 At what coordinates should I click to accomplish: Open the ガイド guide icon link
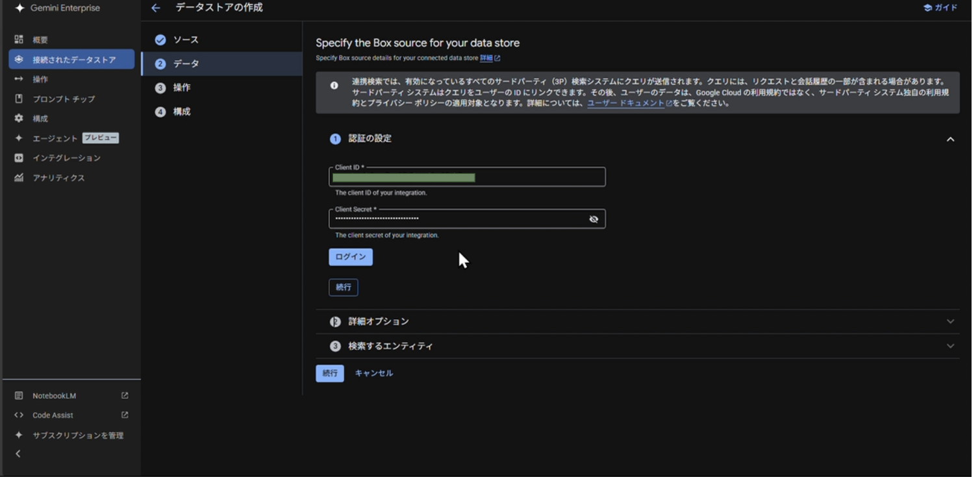click(x=927, y=8)
